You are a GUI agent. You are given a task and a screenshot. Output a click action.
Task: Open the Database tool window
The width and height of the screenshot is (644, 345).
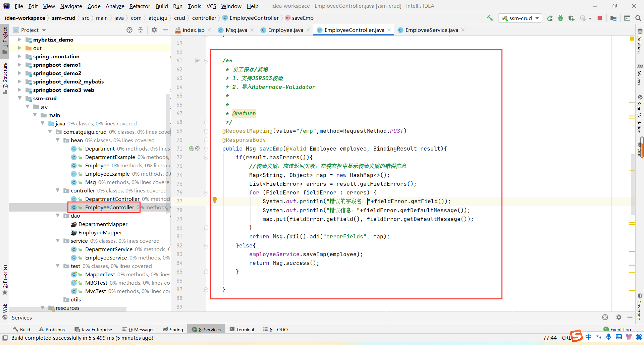[640, 42]
